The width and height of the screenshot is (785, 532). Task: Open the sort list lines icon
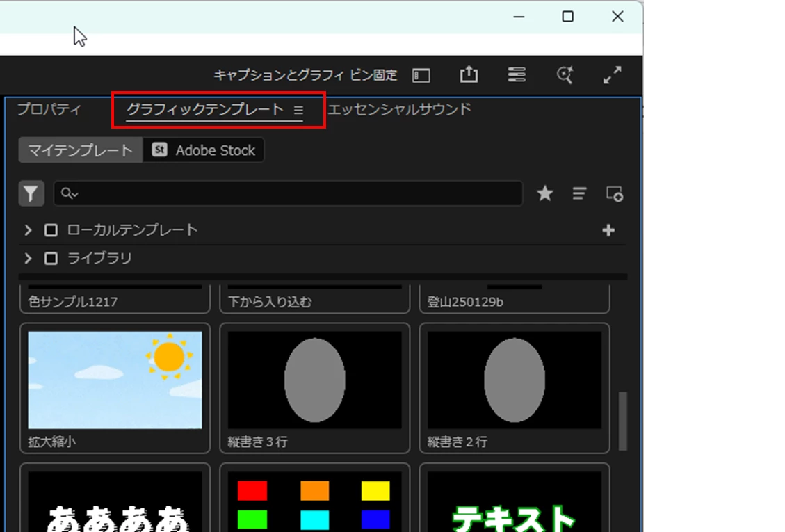(579, 193)
